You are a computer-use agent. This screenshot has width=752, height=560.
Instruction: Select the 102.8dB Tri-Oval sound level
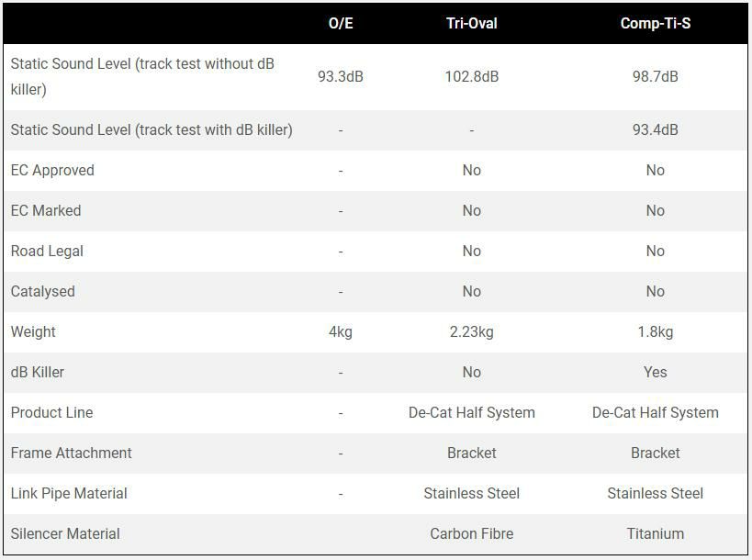coord(471,77)
